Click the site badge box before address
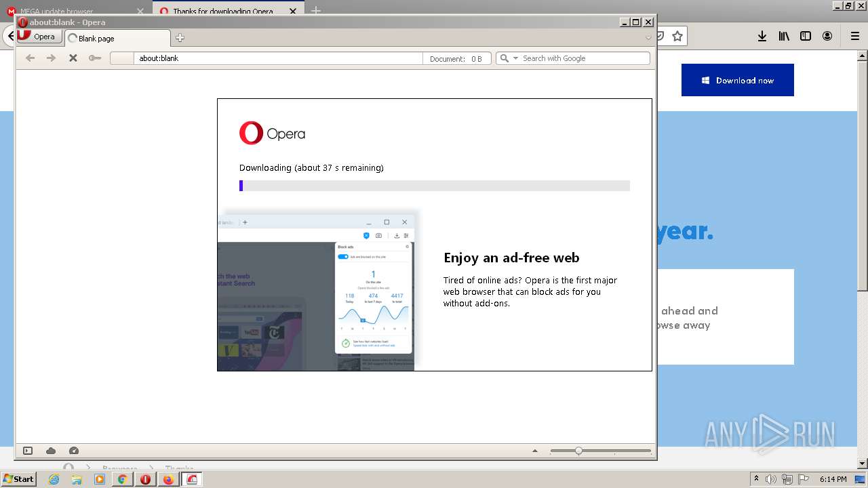The image size is (868, 488). coord(122,58)
